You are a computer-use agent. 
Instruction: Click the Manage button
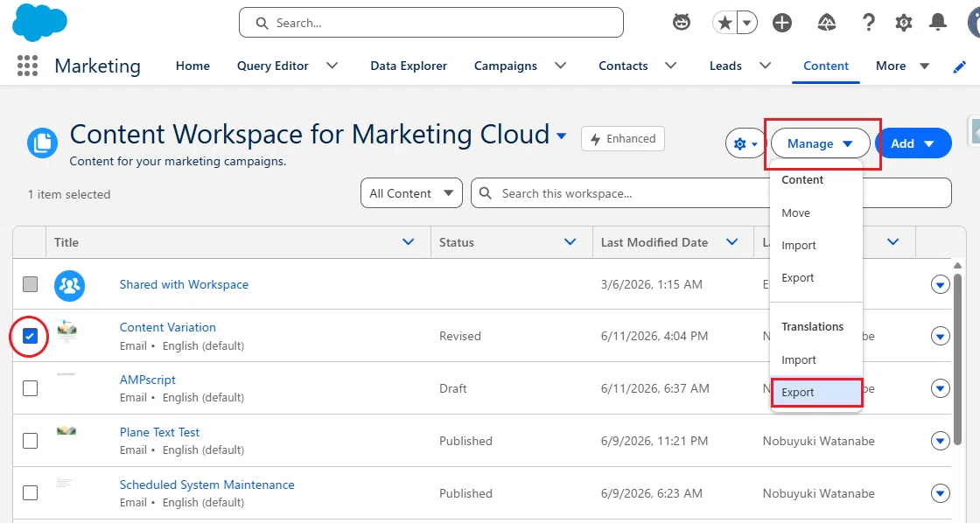(x=820, y=143)
